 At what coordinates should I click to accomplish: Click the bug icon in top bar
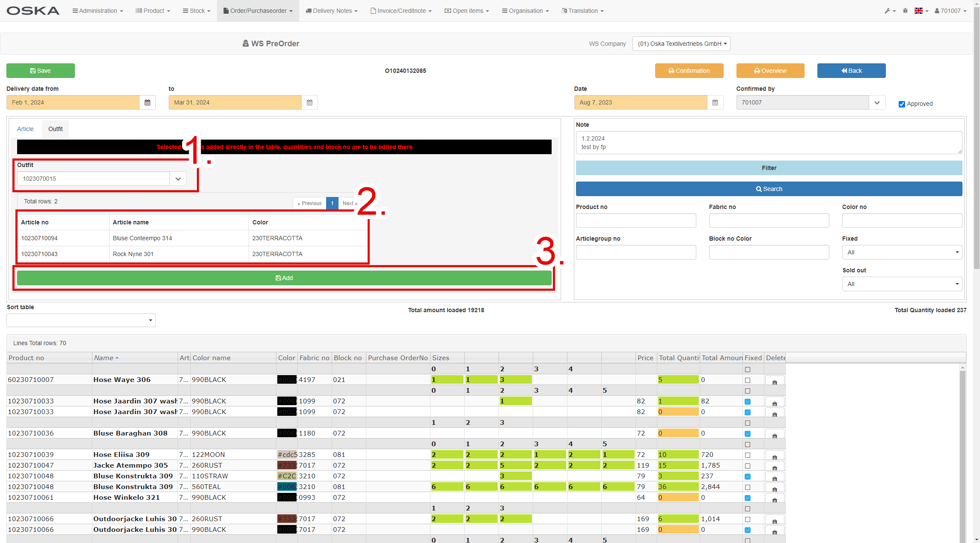tap(905, 11)
